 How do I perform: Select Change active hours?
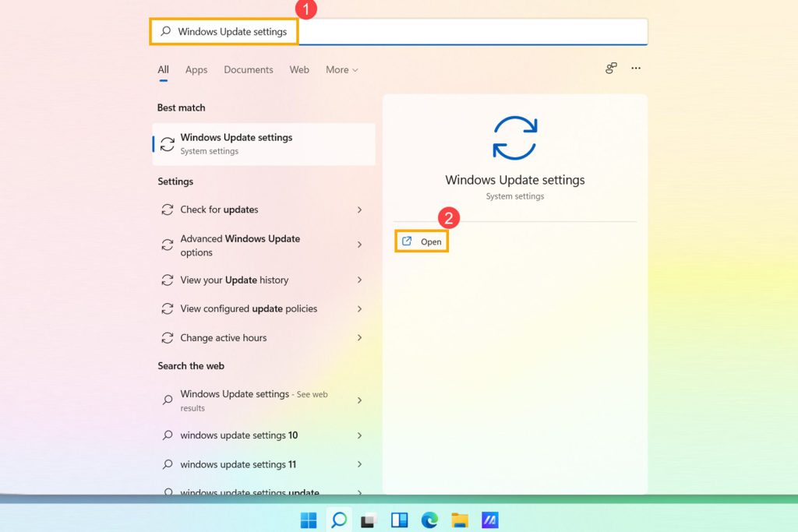point(224,337)
